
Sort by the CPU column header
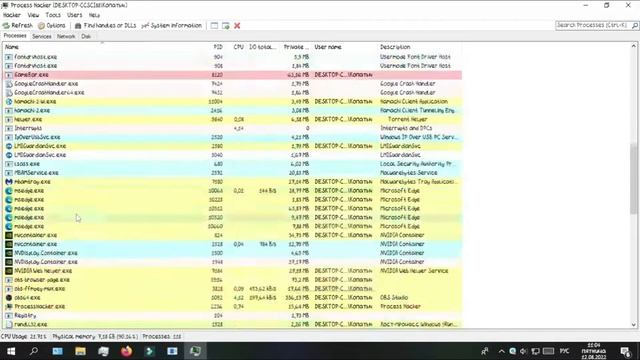click(238, 47)
